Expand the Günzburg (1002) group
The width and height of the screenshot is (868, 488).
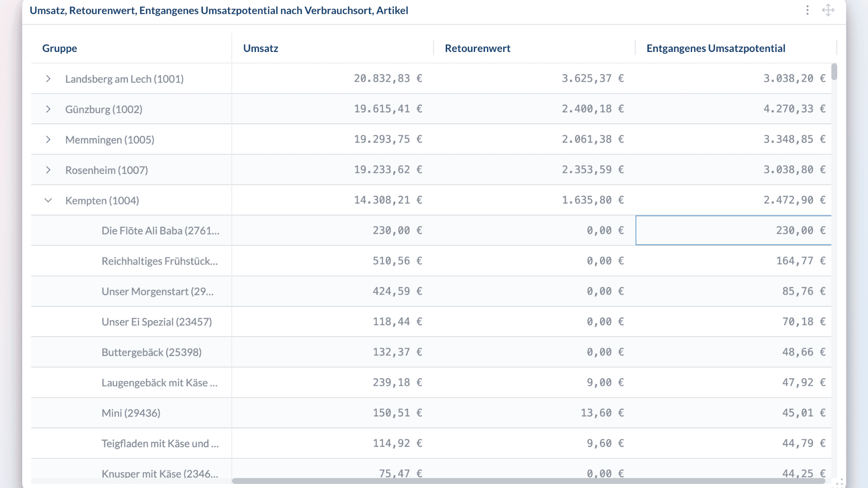48,109
